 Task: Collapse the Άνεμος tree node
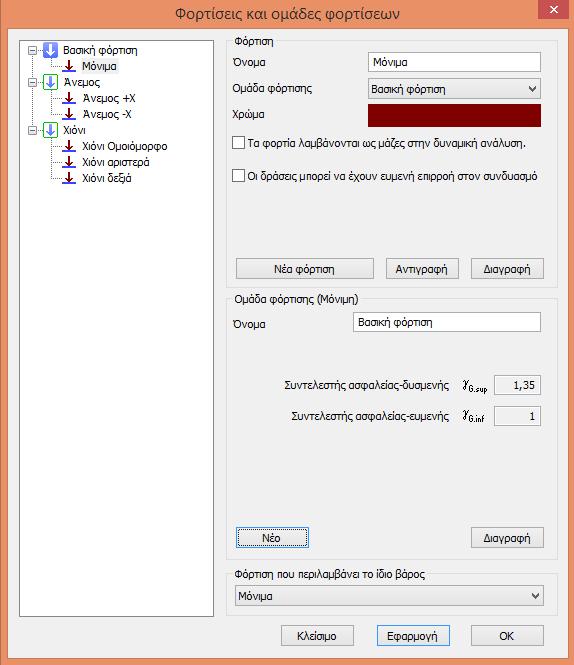point(32,82)
